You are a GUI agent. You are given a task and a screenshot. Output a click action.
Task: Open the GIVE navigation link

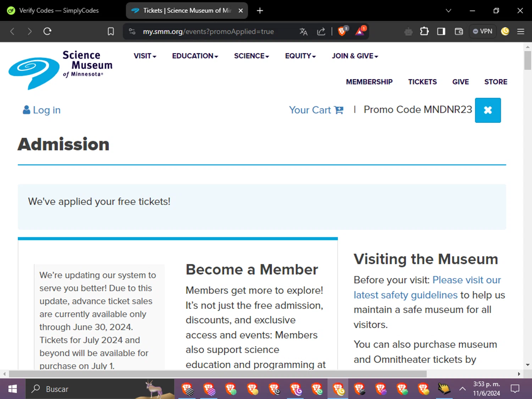coord(460,82)
